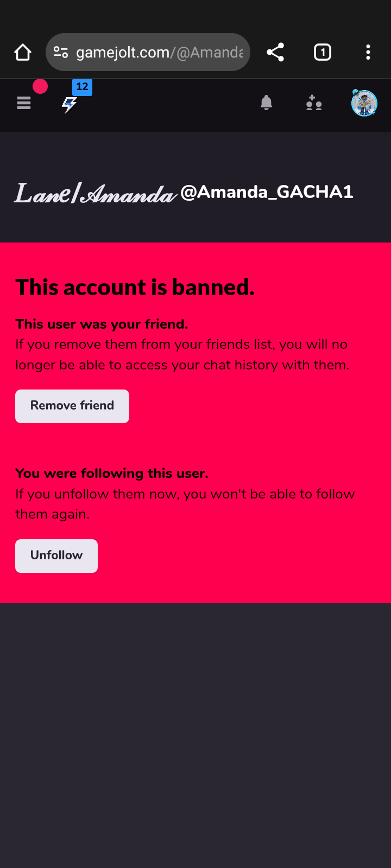
Task: Click the "You were following this user." text
Action: point(112,474)
